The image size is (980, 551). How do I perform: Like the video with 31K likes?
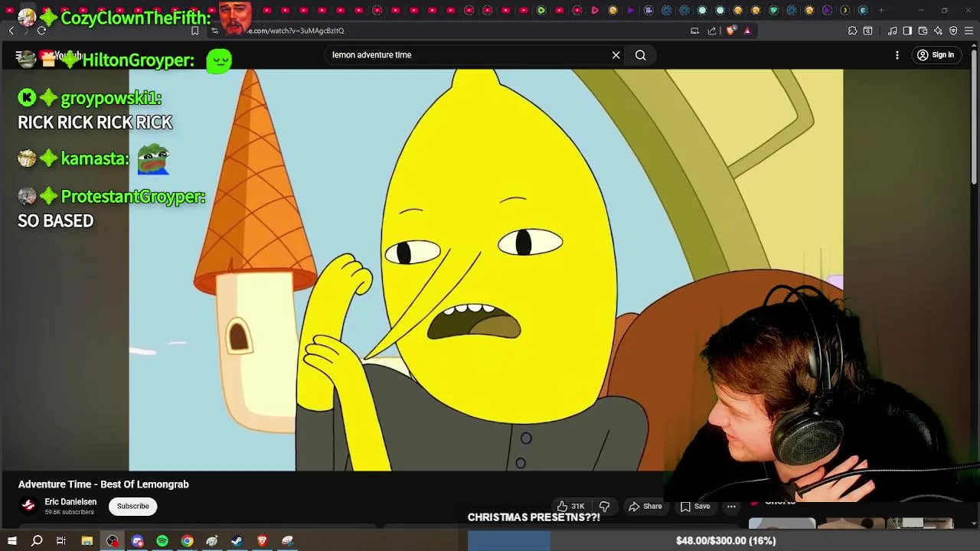coord(571,506)
